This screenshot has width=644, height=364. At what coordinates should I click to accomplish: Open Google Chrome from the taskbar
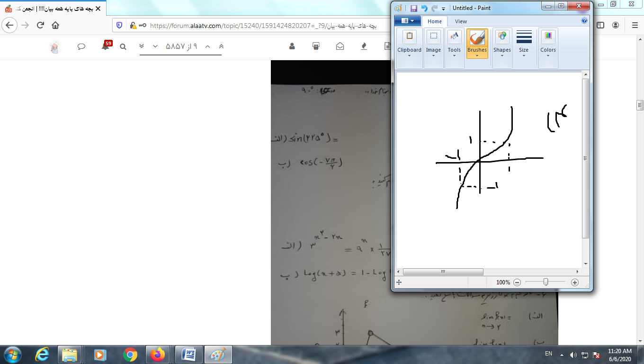(130, 355)
